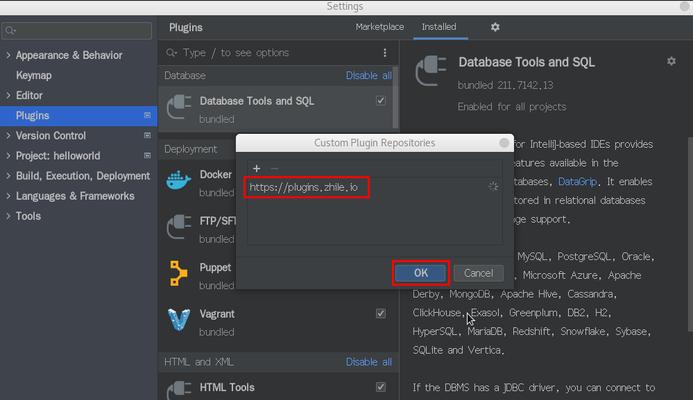Click OK in Custom Plugin Repositories
The width and height of the screenshot is (693, 400).
(x=420, y=273)
